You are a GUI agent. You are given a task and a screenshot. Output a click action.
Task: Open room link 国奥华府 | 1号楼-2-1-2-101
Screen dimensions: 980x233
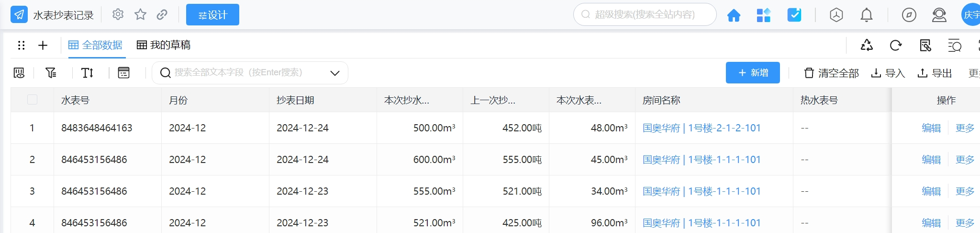click(x=701, y=128)
